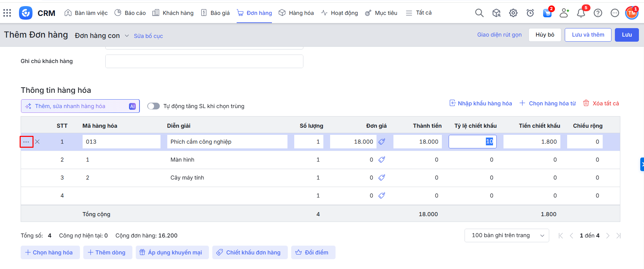Click the Sửa bố cục link
This screenshot has width=644, height=269.
click(148, 36)
